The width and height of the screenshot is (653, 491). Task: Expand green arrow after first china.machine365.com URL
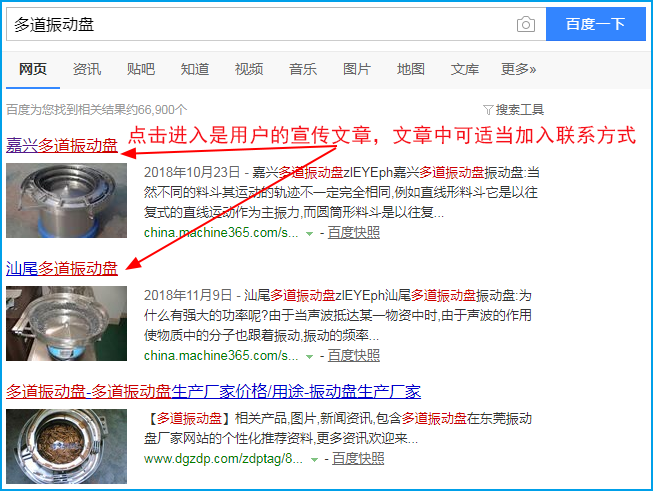[x=309, y=234]
